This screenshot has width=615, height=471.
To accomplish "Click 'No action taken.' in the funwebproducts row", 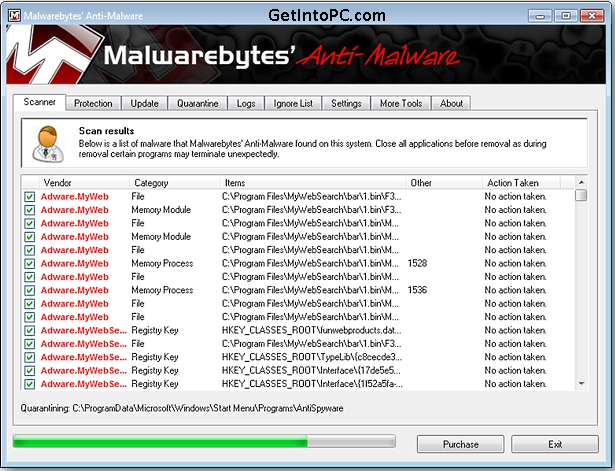I will [x=515, y=331].
